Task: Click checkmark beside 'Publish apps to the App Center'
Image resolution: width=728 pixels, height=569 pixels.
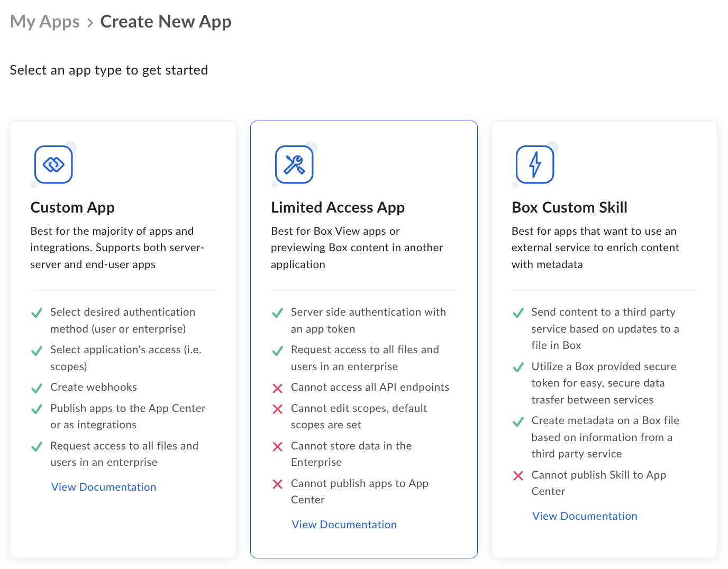Action: [x=37, y=409]
